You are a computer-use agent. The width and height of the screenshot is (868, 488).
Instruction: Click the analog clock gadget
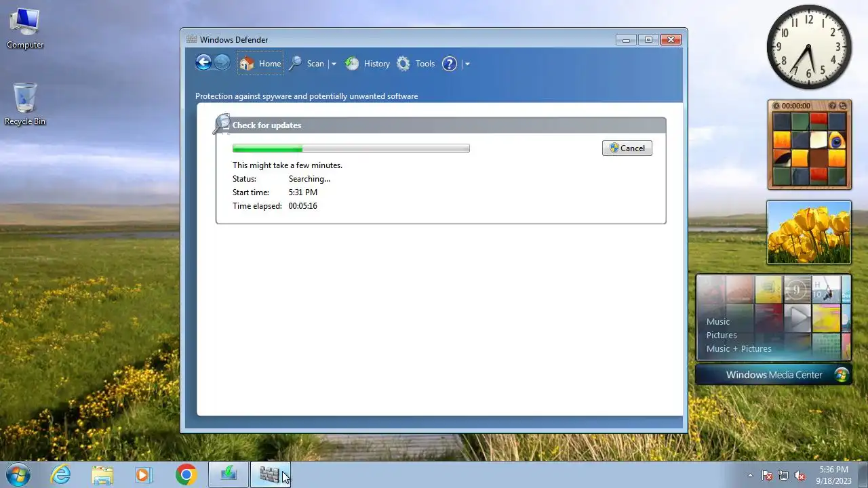click(x=809, y=47)
